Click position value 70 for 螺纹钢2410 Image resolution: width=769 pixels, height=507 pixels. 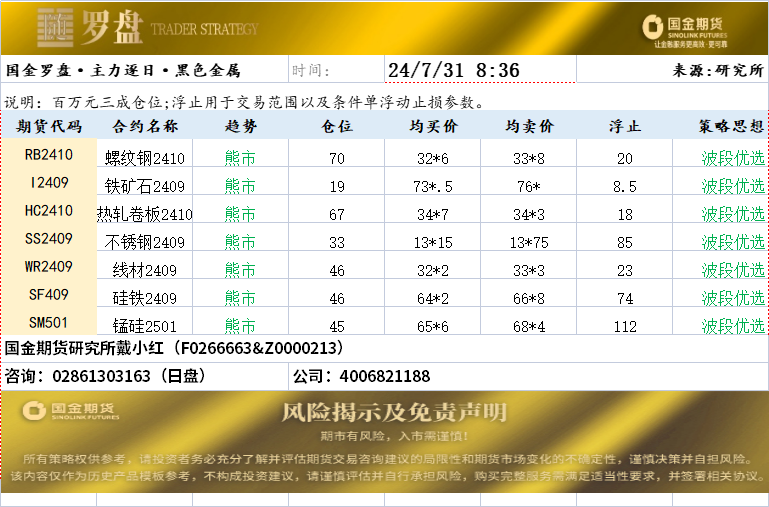pyautogui.click(x=337, y=159)
